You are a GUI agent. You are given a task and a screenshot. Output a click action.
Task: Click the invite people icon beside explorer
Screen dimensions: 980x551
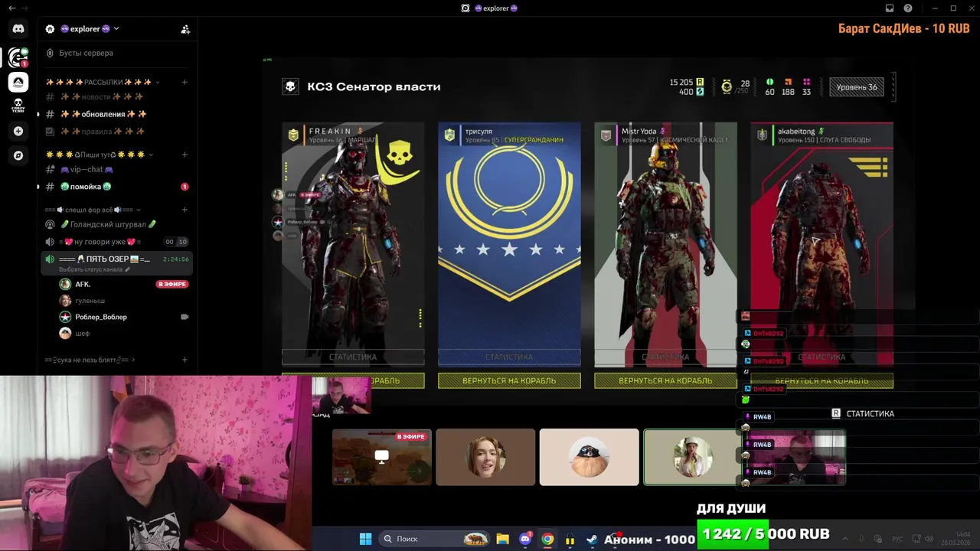[x=185, y=29]
